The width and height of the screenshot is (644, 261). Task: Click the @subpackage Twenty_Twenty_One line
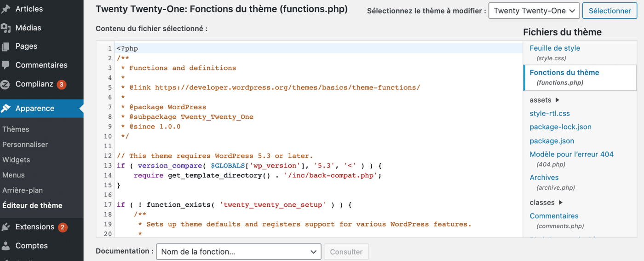tap(187, 117)
